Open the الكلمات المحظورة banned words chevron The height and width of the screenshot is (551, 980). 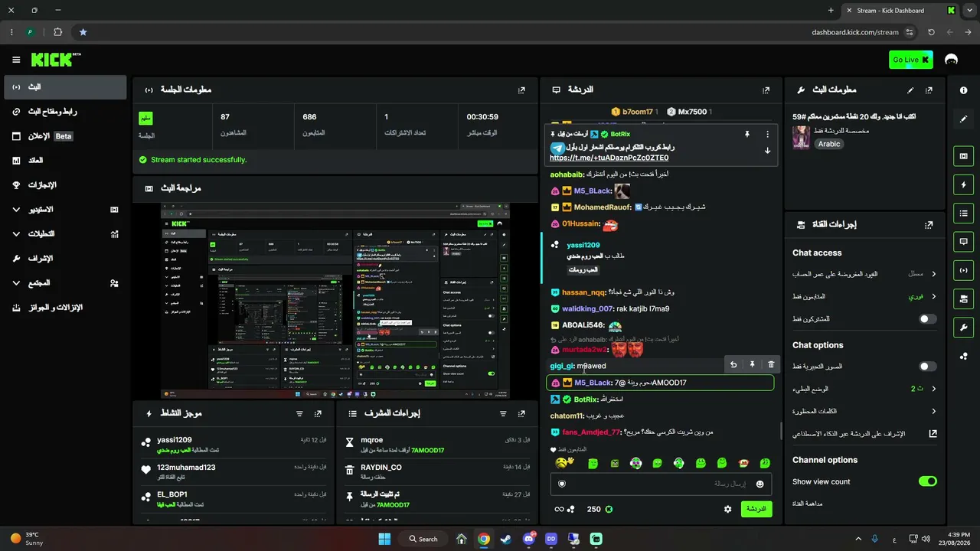coord(933,411)
